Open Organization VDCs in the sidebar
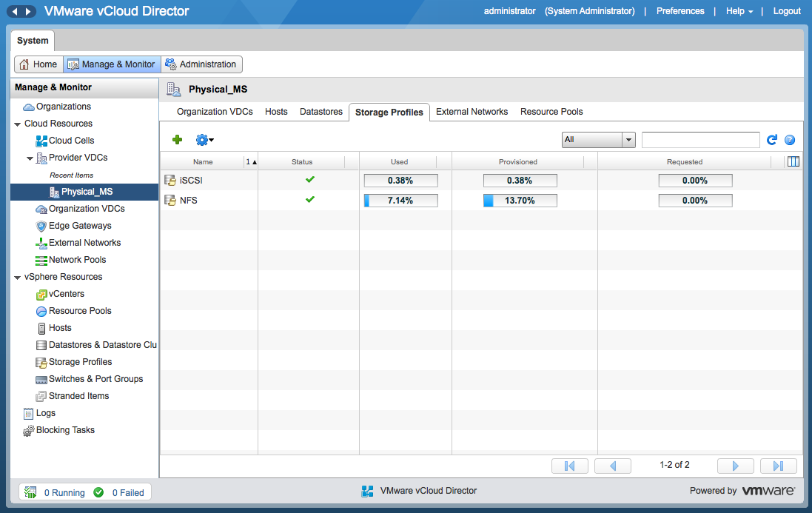 [x=87, y=209]
